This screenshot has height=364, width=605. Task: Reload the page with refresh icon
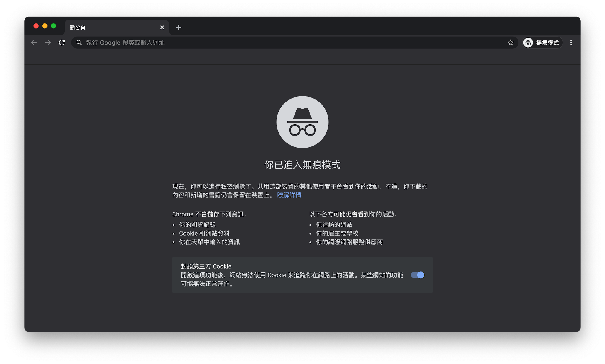(x=62, y=43)
